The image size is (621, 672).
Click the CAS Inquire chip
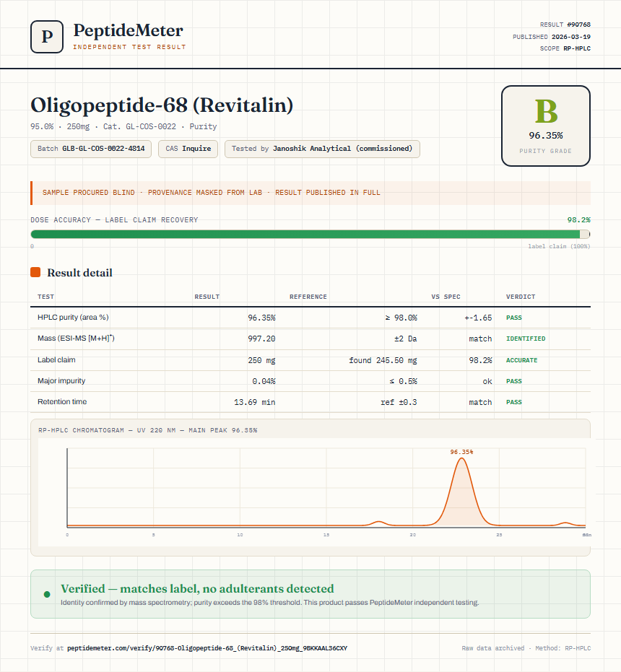point(188,149)
